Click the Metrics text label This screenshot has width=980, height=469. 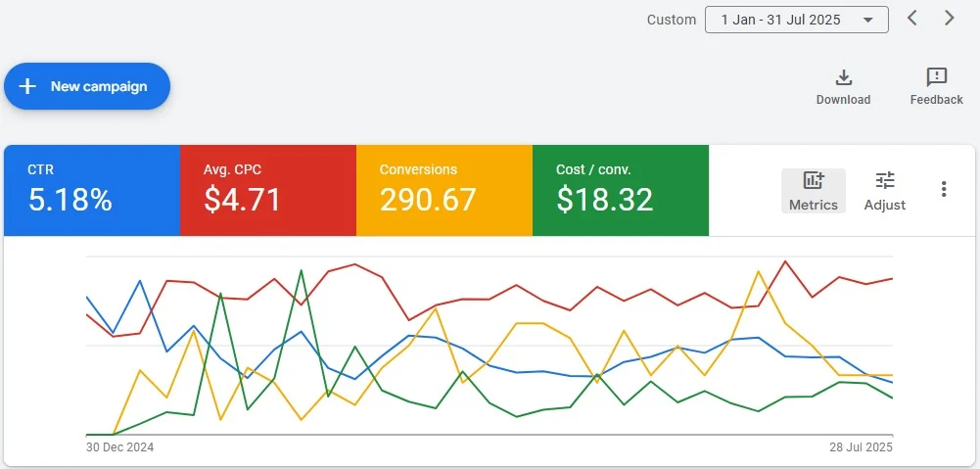coord(813,205)
